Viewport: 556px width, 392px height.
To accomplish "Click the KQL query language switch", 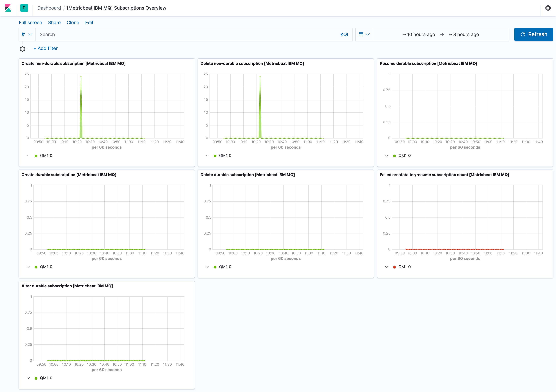I will pos(345,34).
